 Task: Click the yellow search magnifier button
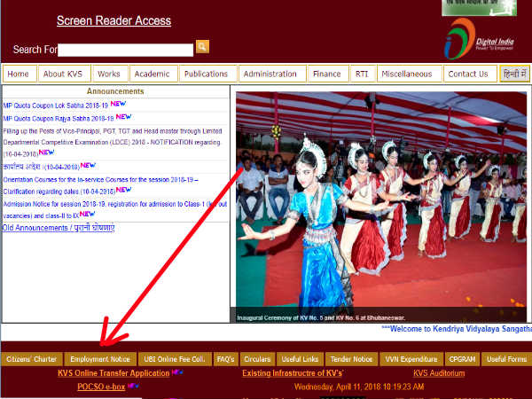[202, 47]
